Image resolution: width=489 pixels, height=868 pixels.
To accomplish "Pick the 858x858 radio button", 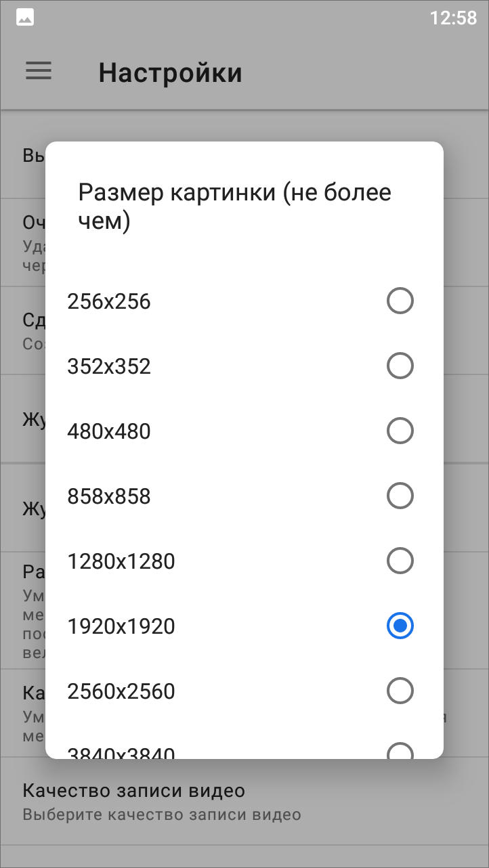I will pos(400,496).
